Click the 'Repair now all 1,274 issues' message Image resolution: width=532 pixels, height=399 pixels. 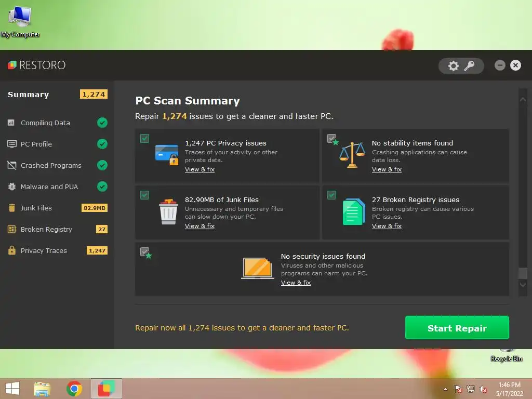242,328
